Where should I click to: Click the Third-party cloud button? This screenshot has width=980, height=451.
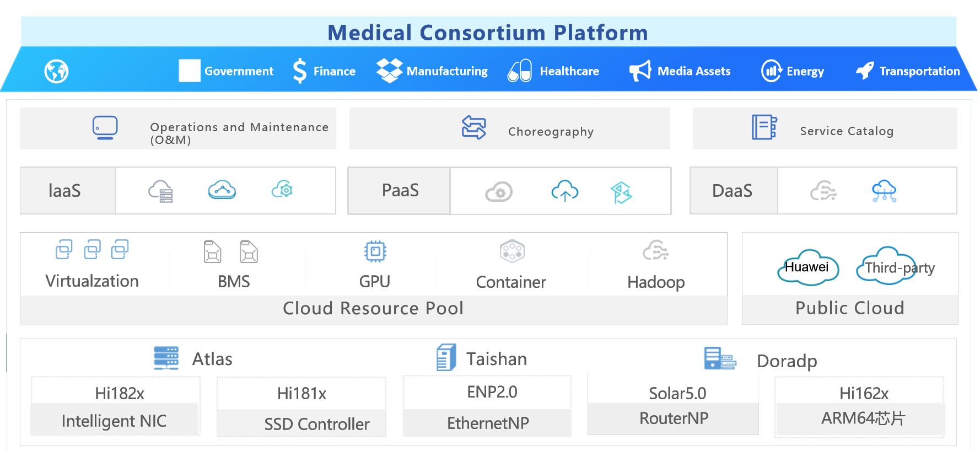pos(896,266)
